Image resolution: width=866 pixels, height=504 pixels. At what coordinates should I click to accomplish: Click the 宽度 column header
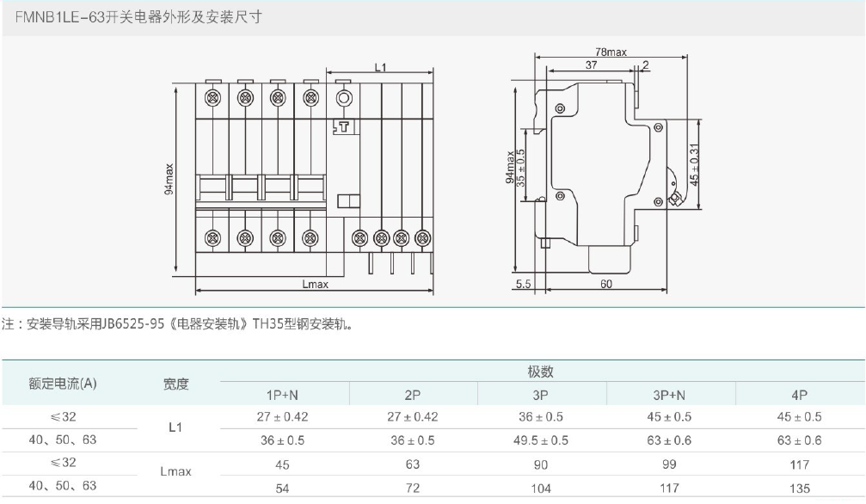tap(175, 384)
